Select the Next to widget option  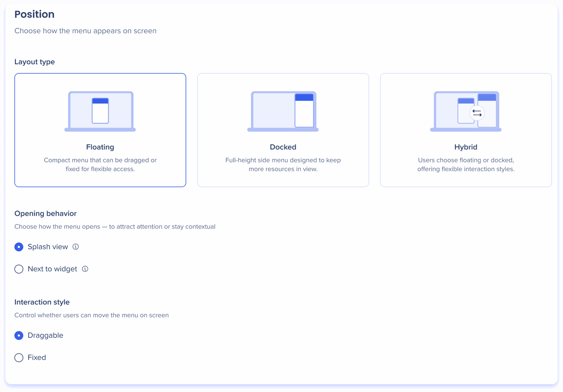tap(19, 269)
